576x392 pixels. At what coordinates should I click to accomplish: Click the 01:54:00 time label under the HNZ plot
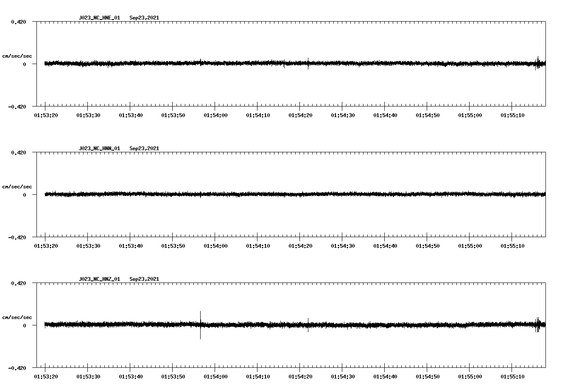pos(215,377)
